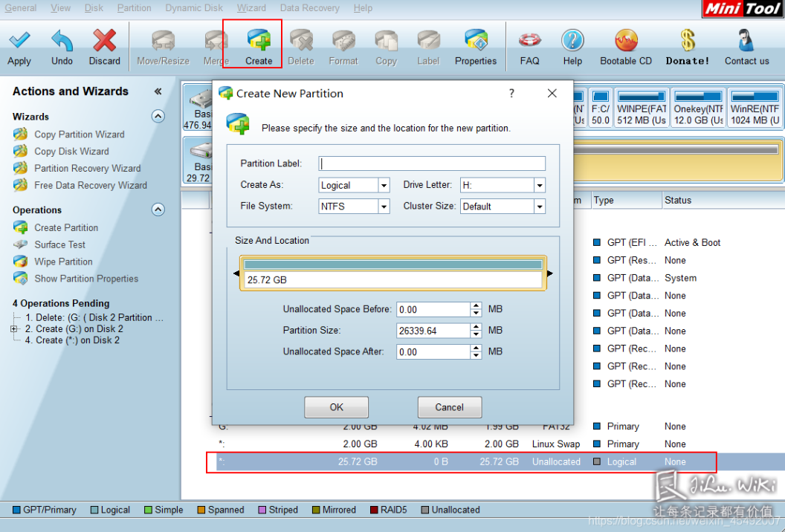
Task: Open the File System dropdown
Action: 384,207
